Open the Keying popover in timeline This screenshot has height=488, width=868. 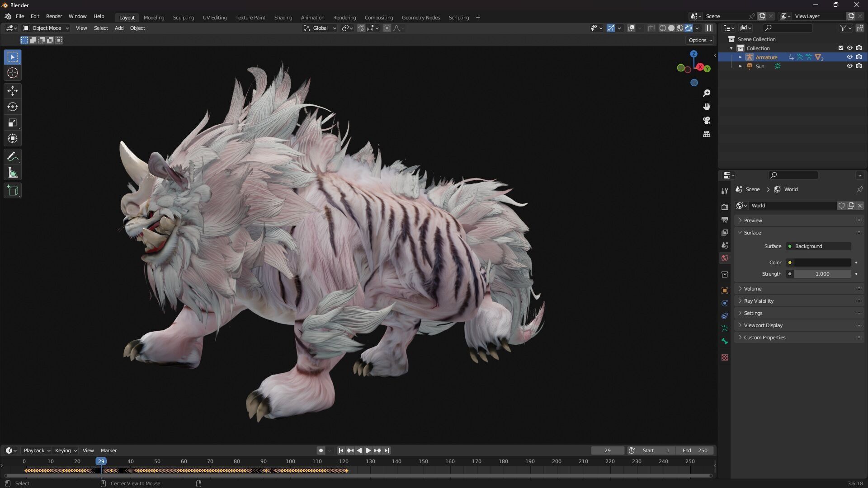(66, 450)
